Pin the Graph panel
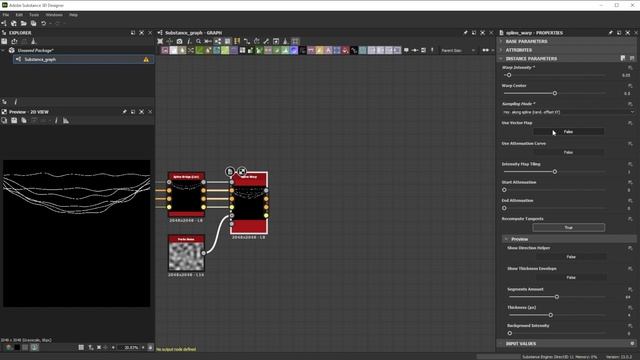 coord(465,33)
